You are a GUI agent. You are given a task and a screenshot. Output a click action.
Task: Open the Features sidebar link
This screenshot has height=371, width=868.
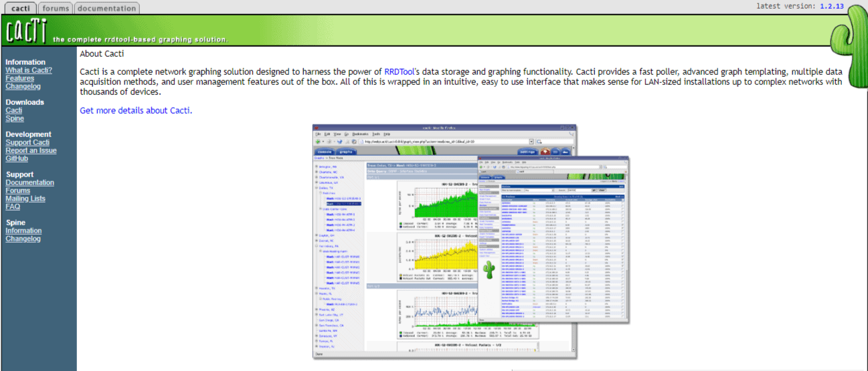coord(19,78)
